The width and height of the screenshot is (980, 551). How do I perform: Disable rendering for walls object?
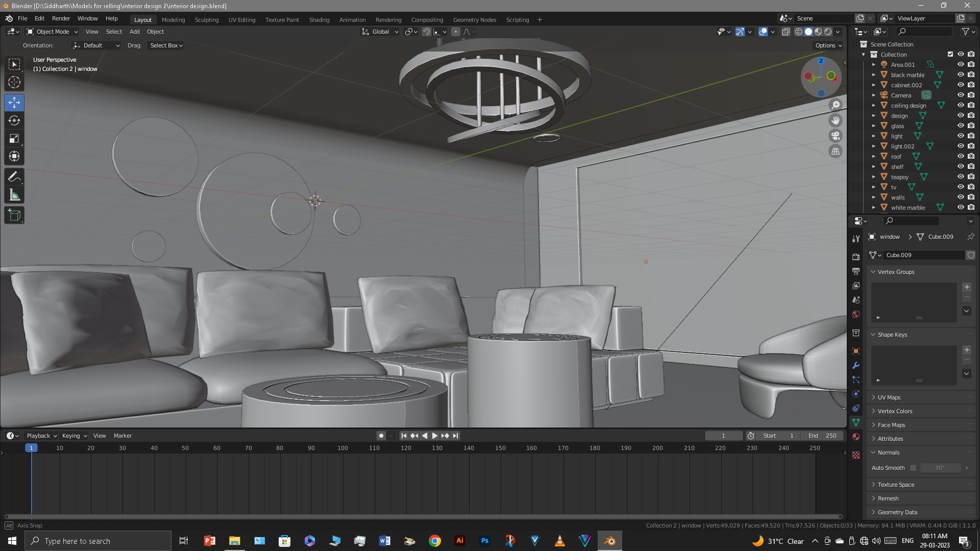[971, 197]
